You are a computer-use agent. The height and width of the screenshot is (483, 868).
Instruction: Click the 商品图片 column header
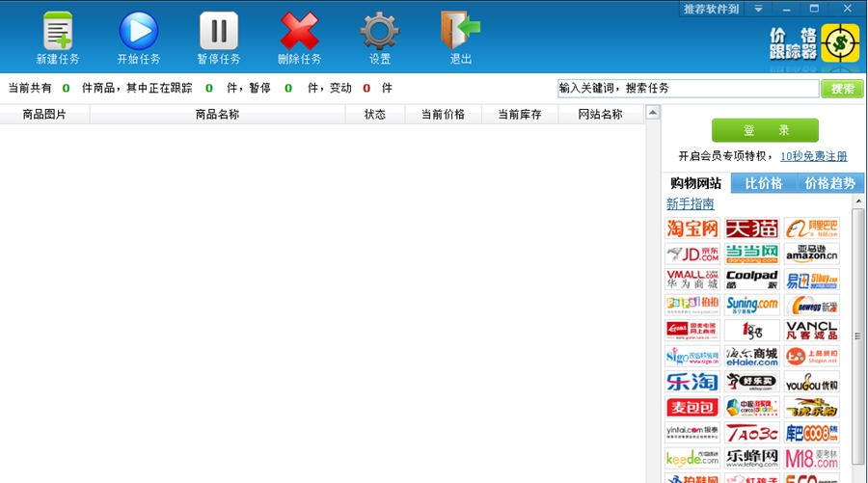click(x=44, y=115)
